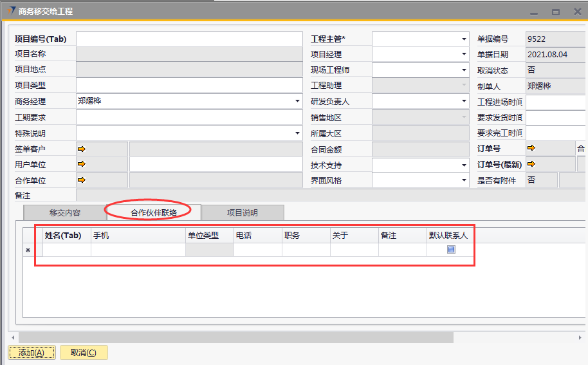Open the 特殊说明 dropdown arrow

point(297,133)
